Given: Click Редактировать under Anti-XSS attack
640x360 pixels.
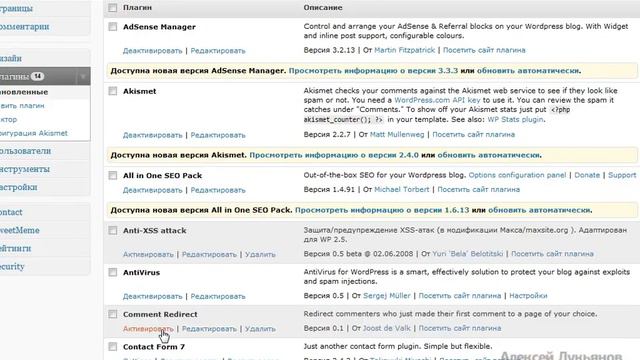Looking at the screenshot, I should (209, 254).
